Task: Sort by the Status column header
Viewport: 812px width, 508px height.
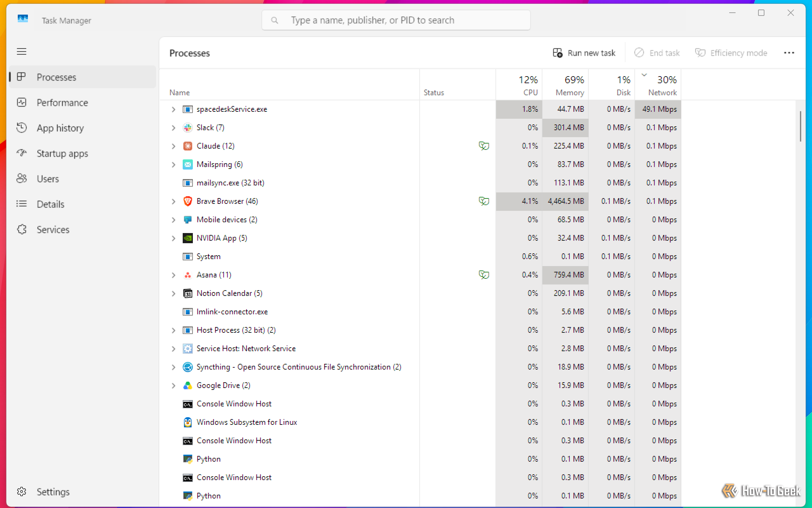Action: coord(458,85)
